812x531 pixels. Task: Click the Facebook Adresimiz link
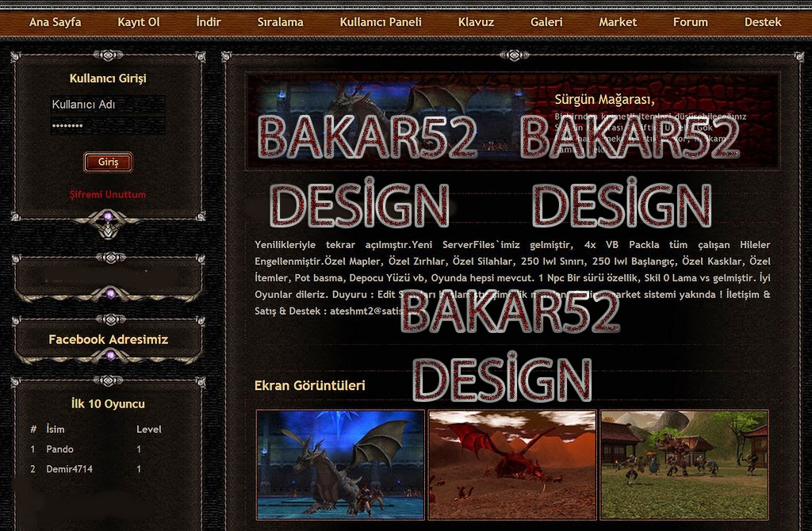[x=108, y=339]
